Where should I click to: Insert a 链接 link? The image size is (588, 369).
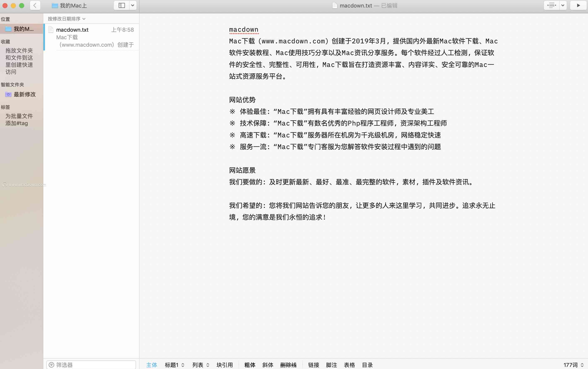[x=314, y=365]
